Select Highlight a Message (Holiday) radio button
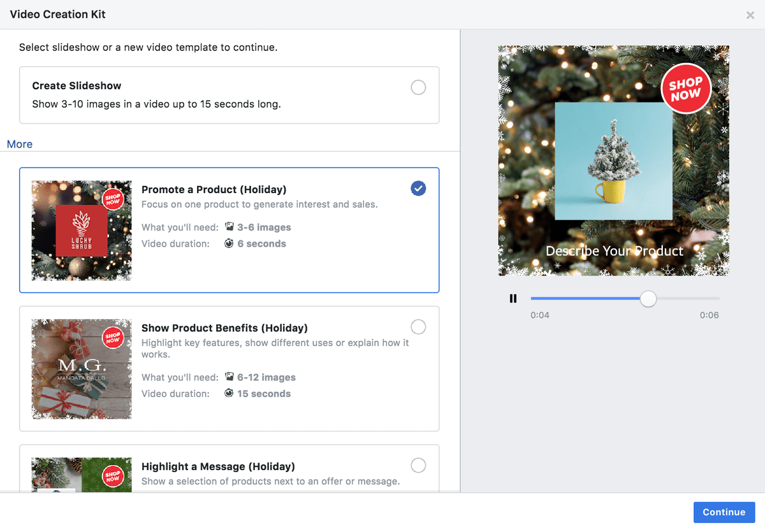This screenshot has height=532, width=765. pos(418,465)
